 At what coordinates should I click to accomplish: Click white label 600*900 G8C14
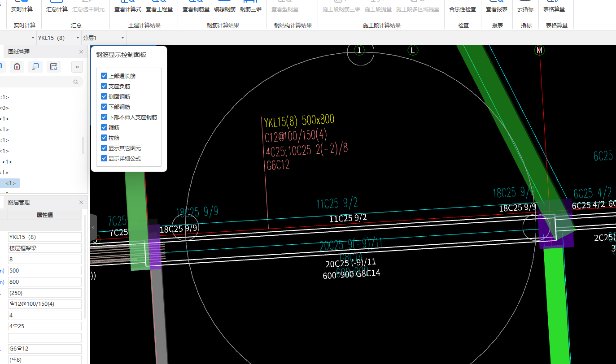coord(352,274)
